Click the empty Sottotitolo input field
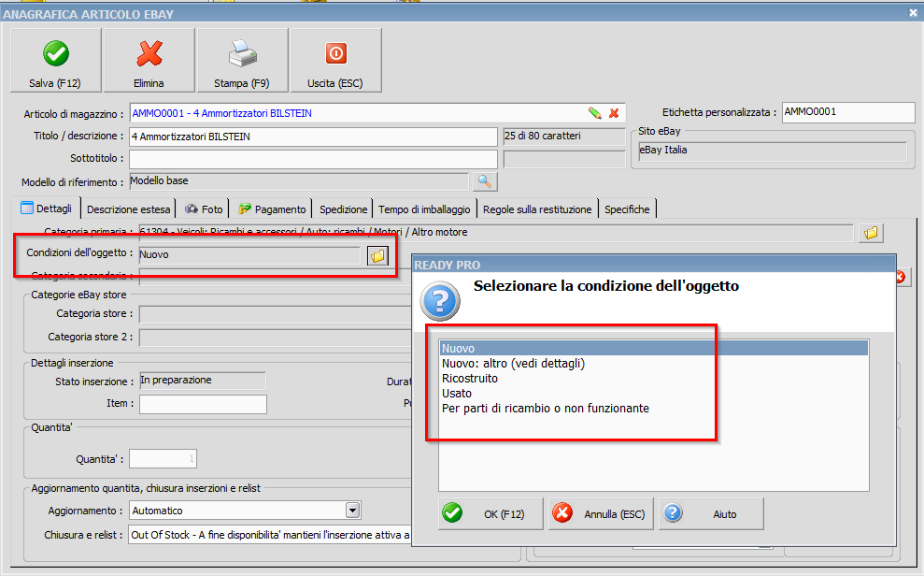 [313, 159]
